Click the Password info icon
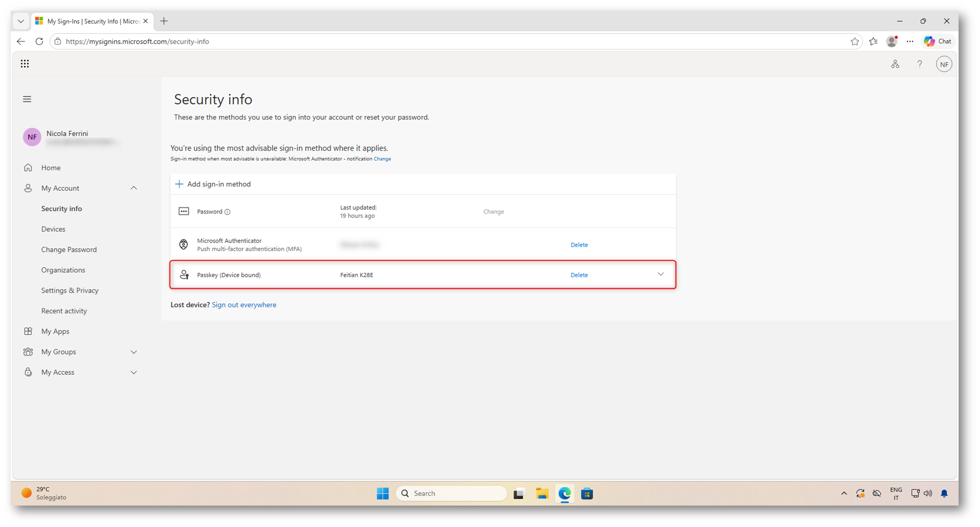The width and height of the screenshot is (980, 527). pyautogui.click(x=228, y=212)
